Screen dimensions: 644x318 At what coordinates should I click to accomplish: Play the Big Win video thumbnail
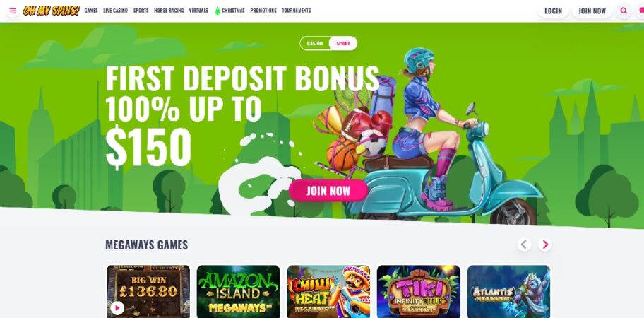click(117, 307)
